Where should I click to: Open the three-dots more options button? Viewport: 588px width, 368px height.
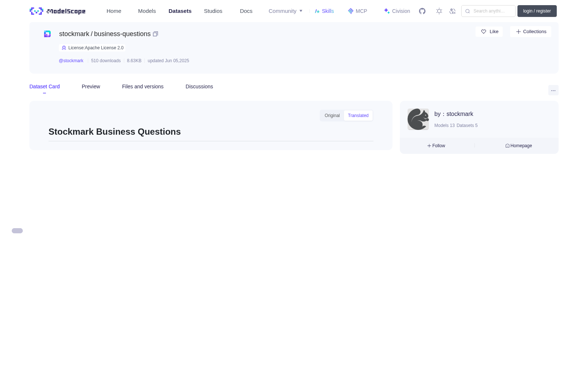point(553,90)
